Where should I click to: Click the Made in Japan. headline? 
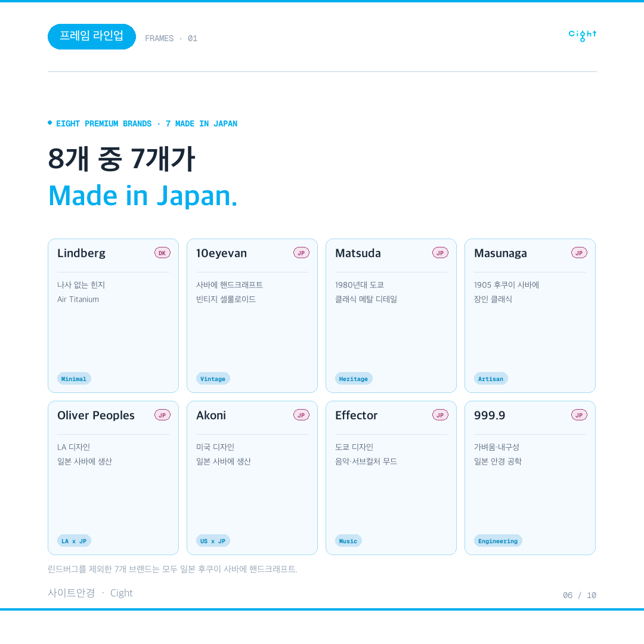coord(143,196)
